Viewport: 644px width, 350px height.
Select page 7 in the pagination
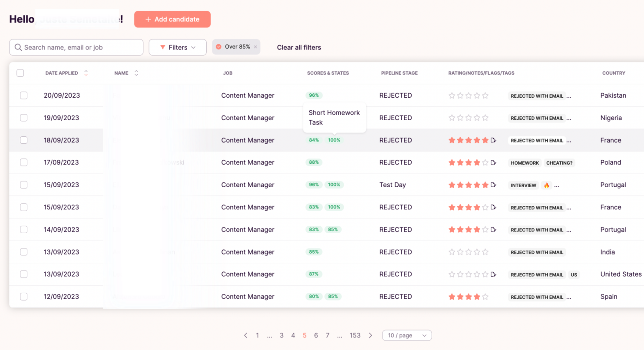pyautogui.click(x=327, y=335)
